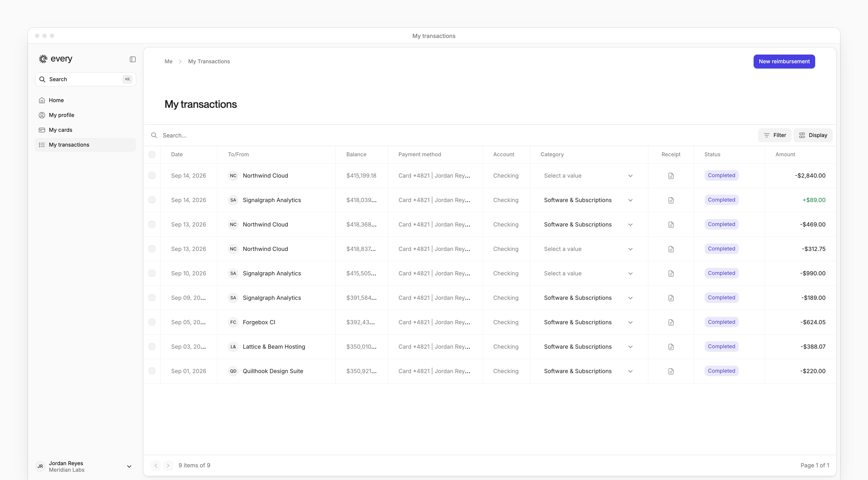
Task: Open sidebar Search box
Action: [x=86, y=79]
